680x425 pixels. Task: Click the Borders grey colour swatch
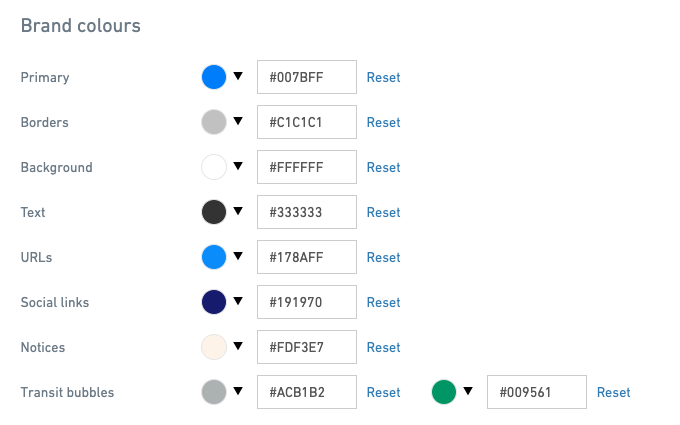pyautogui.click(x=214, y=122)
